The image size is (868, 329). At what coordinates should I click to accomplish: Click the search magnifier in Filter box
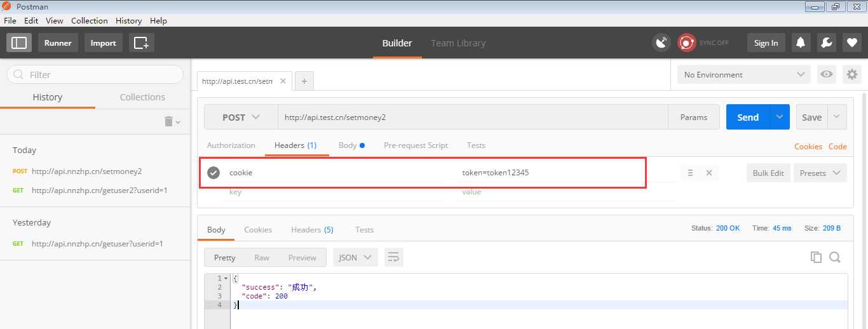click(18, 74)
